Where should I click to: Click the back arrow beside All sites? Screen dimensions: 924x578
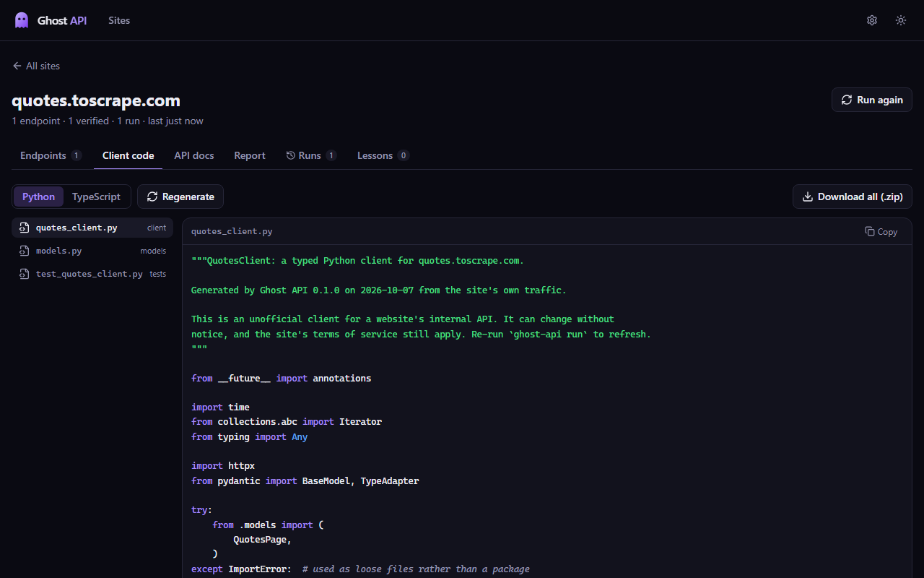click(17, 66)
